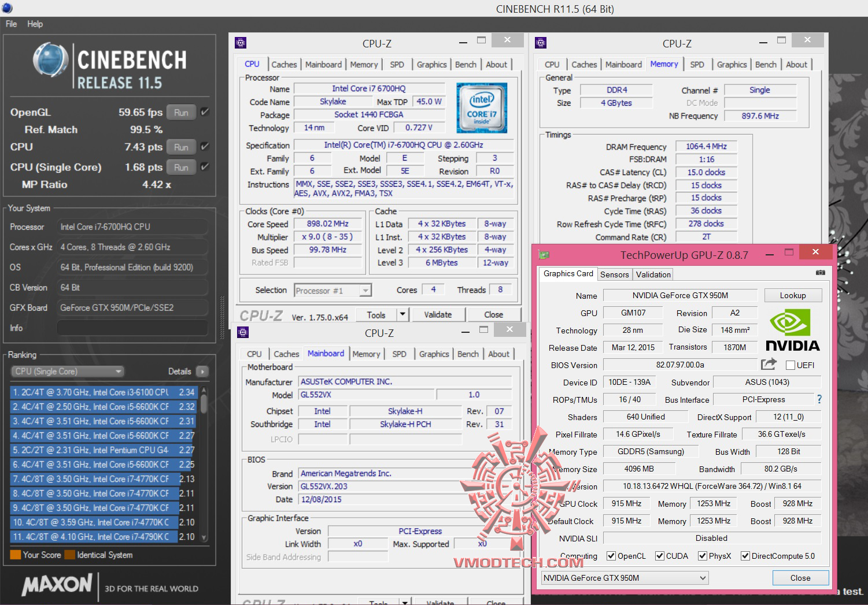Open the Processor #1 selection dropdown
Viewport: 868px width, 605px height.
pyautogui.click(x=333, y=291)
